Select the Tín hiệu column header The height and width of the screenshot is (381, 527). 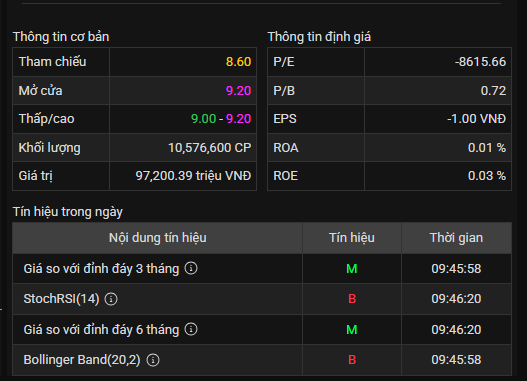click(x=352, y=238)
